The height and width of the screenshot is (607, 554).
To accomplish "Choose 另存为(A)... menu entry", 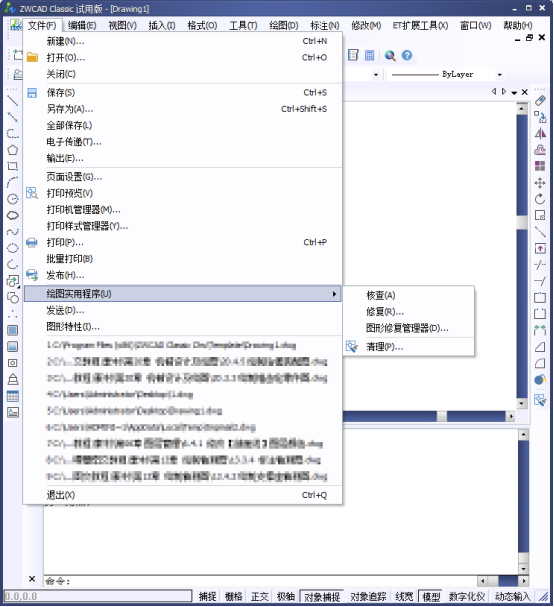I will pos(183,109).
